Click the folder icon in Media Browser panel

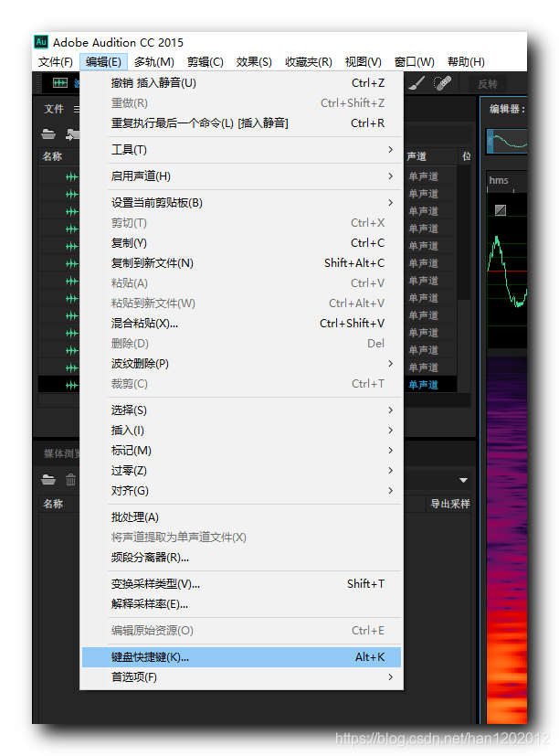coord(48,480)
